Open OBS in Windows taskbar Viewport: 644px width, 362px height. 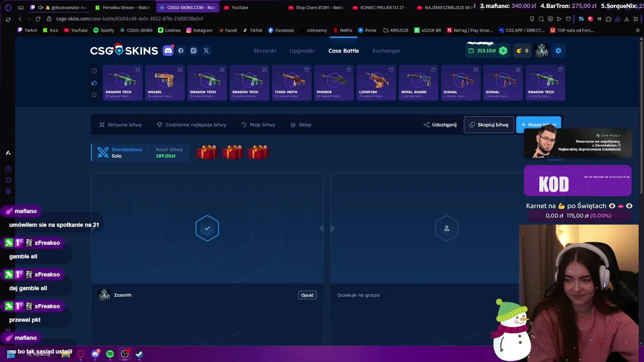click(125, 354)
